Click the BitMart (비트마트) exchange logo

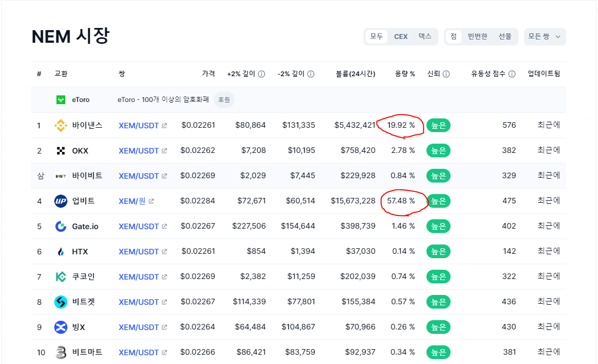coord(61,352)
